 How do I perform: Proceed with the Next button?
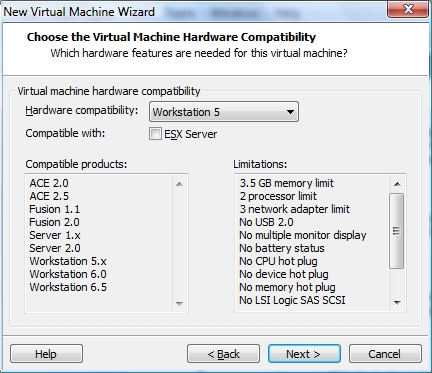[304, 354]
